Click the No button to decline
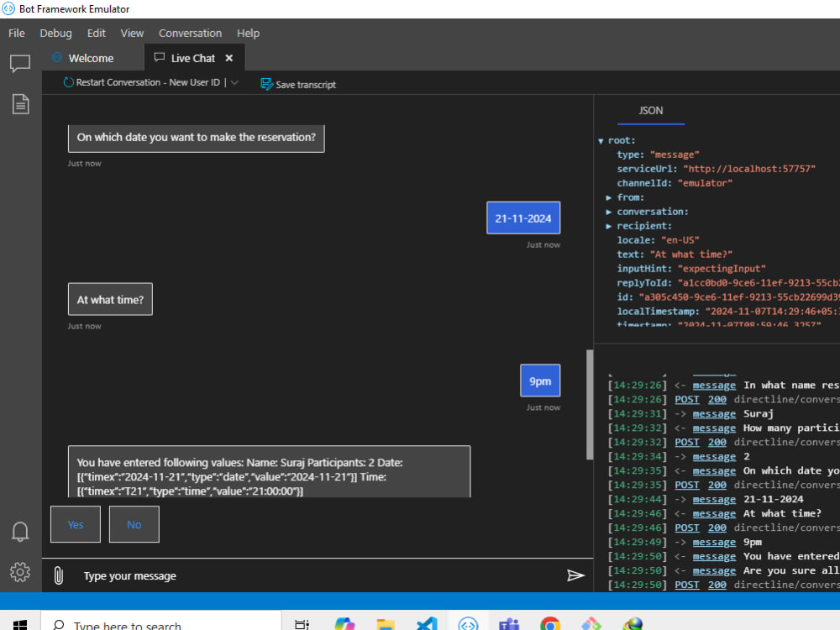840x630 pixels. 134,523
